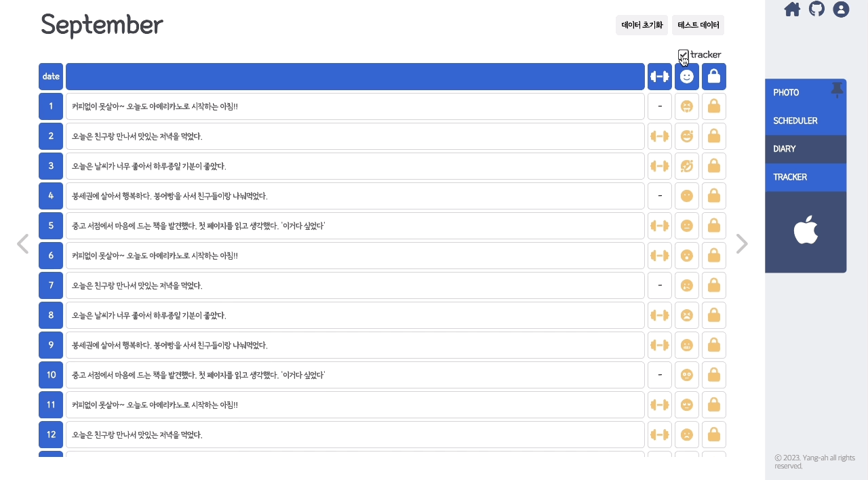Image resolution: width=868 pixels, height=480 pixels.
Task: Click the dumbbell icon for day 11
Action: tap(660, 405)
